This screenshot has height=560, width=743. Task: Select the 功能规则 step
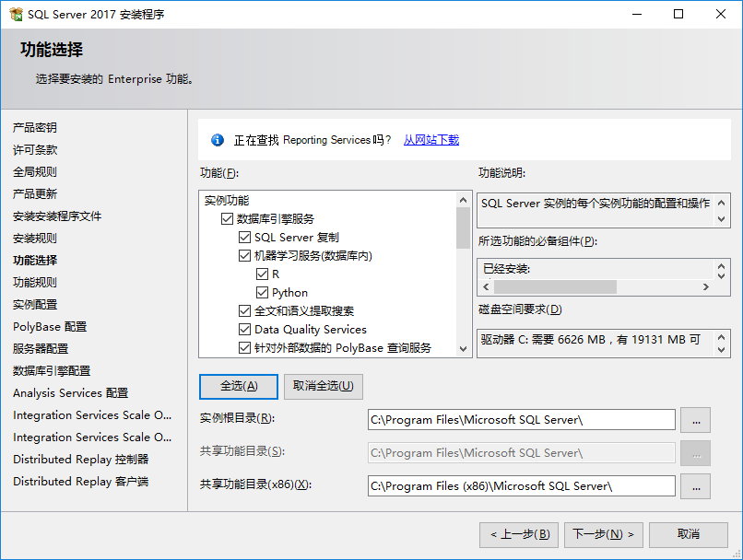(35, 283)
